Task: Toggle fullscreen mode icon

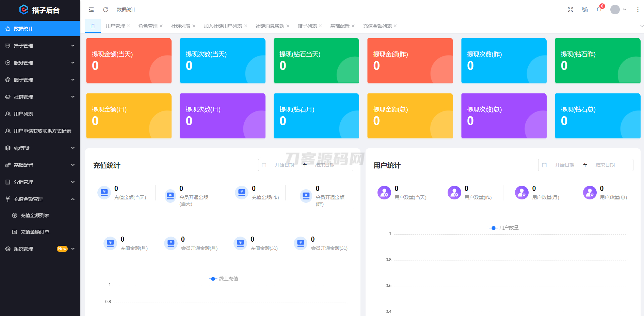Action: (x=570, y=10)
